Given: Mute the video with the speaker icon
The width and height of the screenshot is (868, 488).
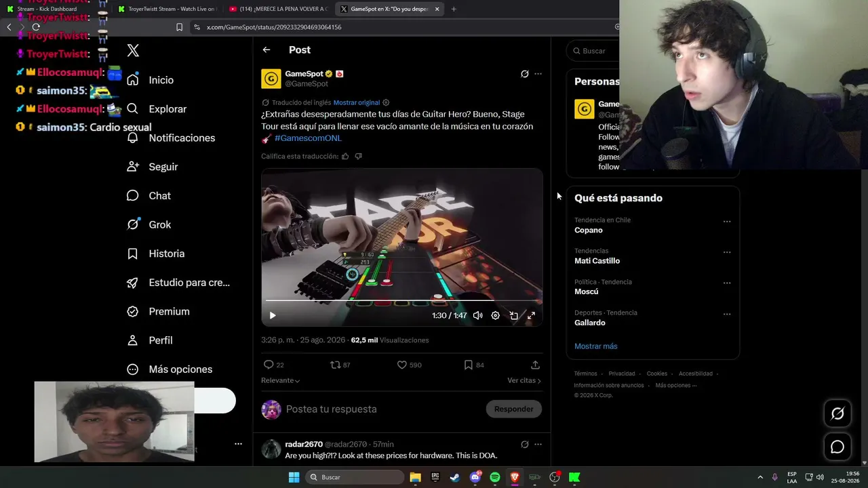Looking at the screenshot, I should point(477,315).
